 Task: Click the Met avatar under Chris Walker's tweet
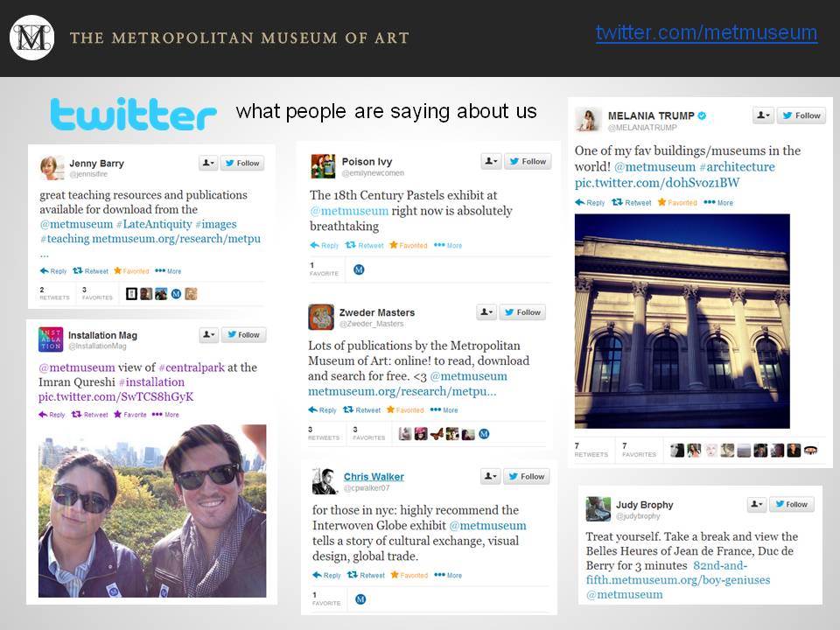click(360, 599)
